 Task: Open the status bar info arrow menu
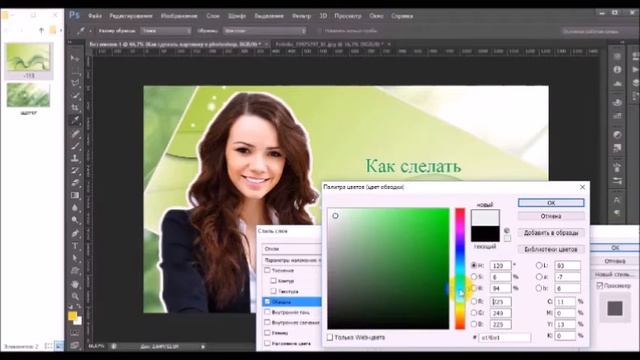tap(203, 347)
